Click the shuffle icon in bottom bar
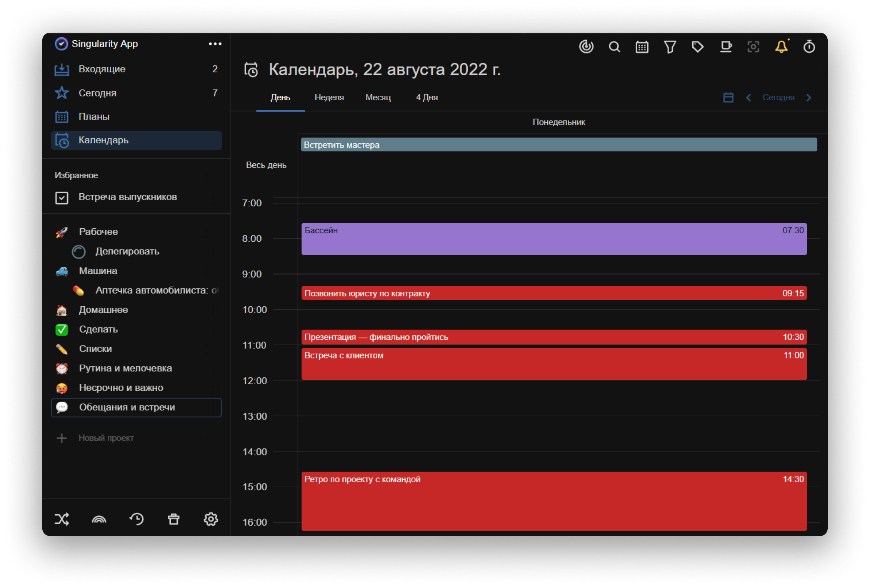 coord(62,519)
